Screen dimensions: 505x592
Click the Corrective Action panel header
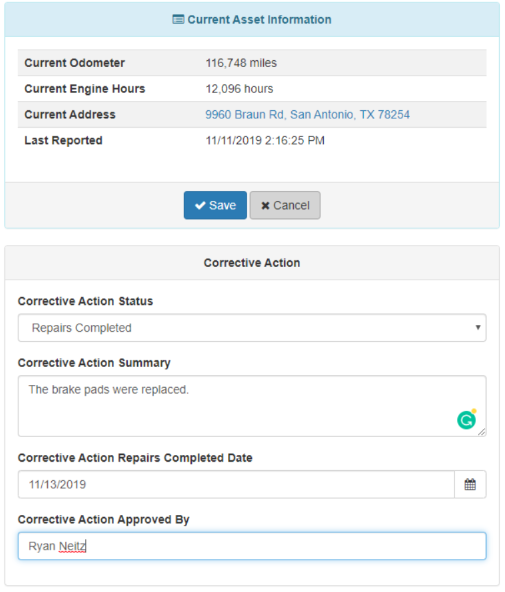(x=252, y=263)
